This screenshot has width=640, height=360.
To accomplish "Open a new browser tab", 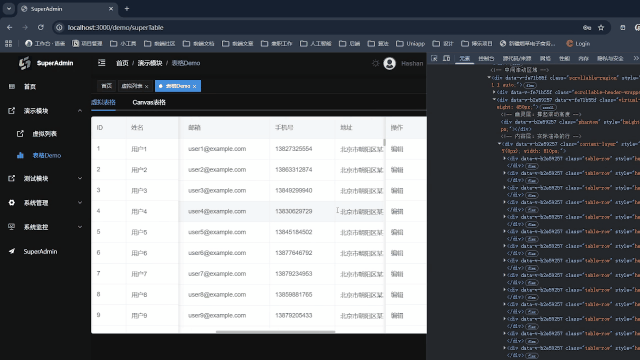I will (x=127, y=9).
